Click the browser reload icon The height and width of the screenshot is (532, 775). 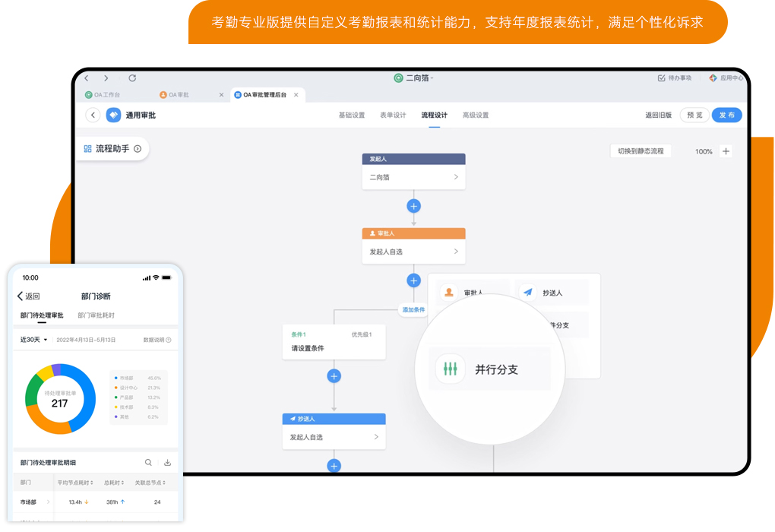[132, 78]
